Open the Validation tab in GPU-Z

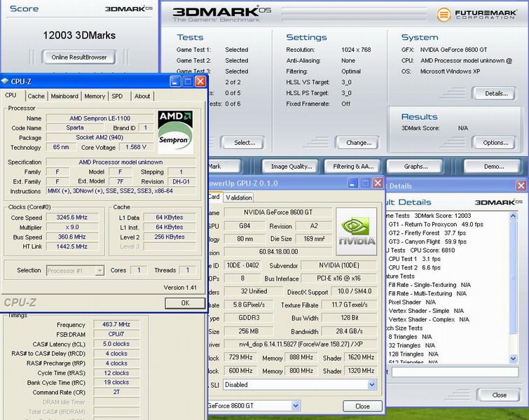pyautogui.click(x=238, y=197)
